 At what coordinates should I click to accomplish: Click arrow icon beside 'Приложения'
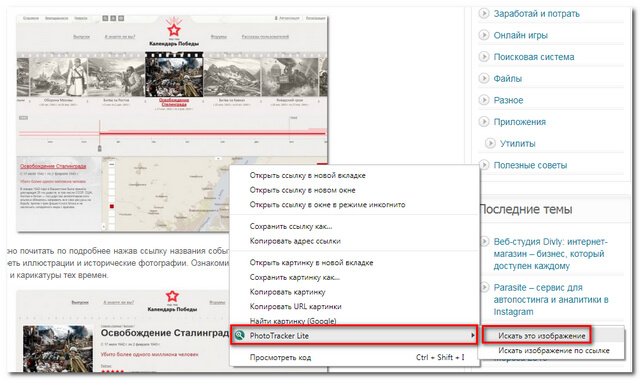pyautogui.click(x=484, y=122)
